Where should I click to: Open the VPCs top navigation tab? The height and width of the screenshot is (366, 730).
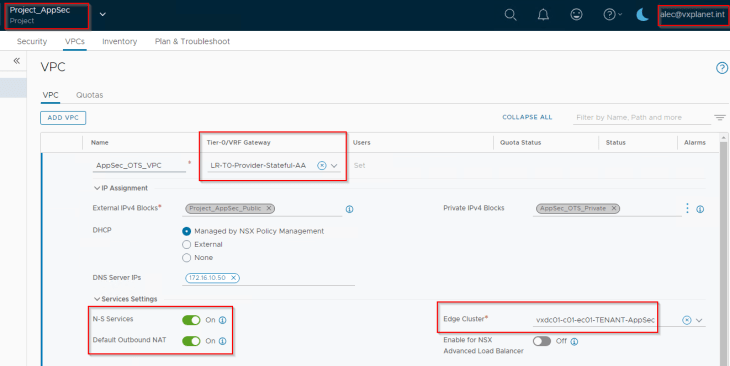(x=74, y=41)
